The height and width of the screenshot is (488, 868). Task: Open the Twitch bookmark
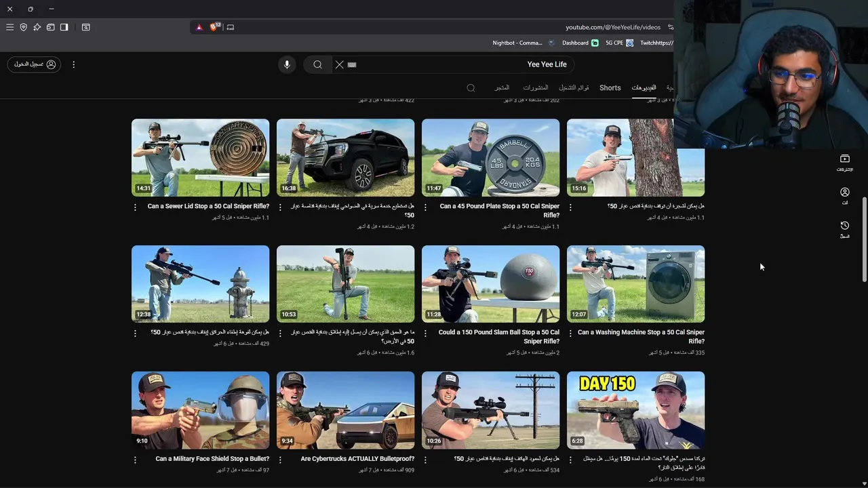(656, 43)
